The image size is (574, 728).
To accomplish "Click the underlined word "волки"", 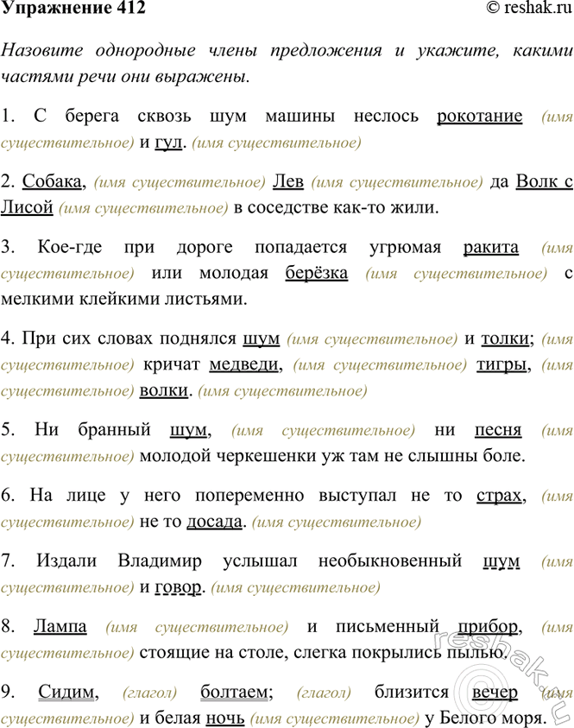I will click(164, 390).
